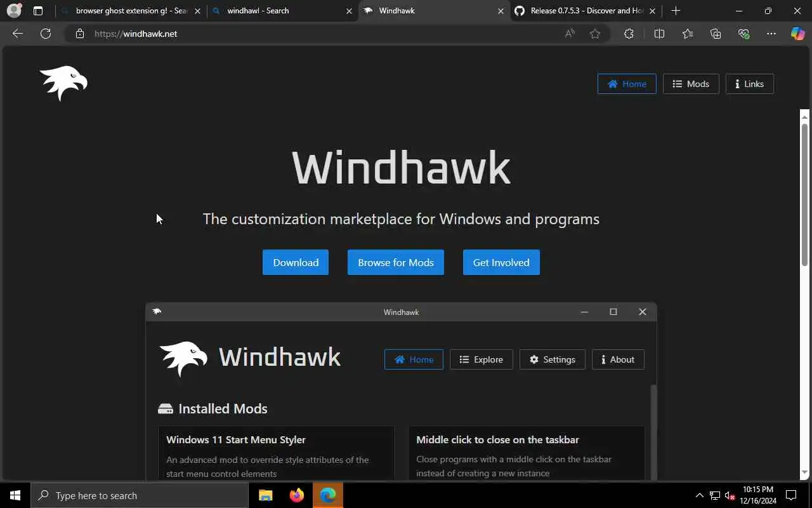This screenshot has width=812, height=508.
Task: Click the blue Download button
Action: point(296,262)
